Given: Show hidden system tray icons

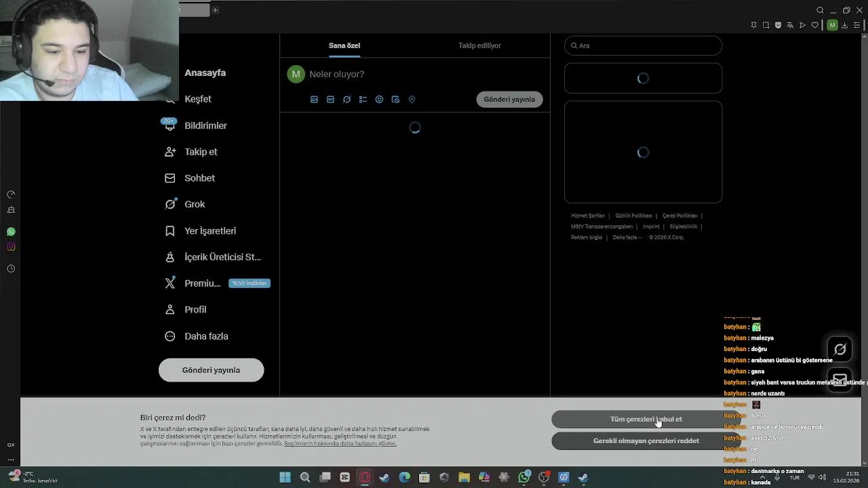Looking at the screenshot, I should 763,477.
